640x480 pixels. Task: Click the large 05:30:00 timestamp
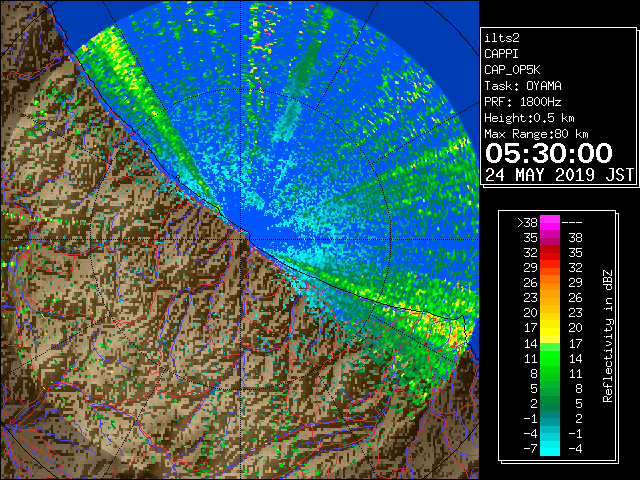(x=549, y=153)
